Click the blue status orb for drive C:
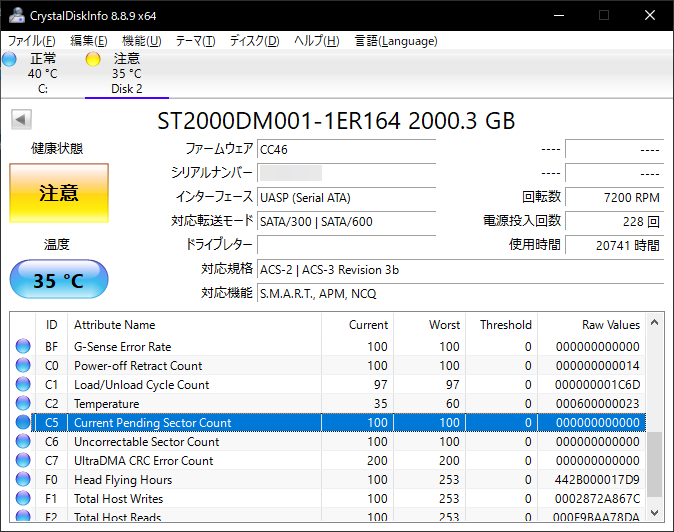674x532 pixels. (x=9, y=59)
